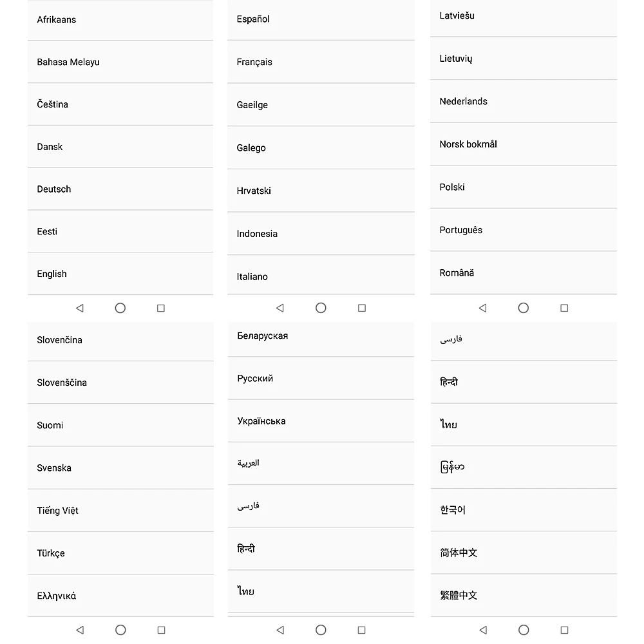The width and height of the screenshot is (644, 644).
Task: Open recent apps square below Română entry
Action: click(564, 308)
